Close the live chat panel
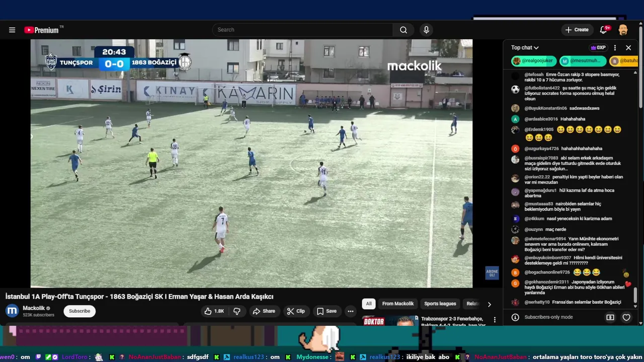This screenshot has width=644, height=362. (x=628, y=48)
